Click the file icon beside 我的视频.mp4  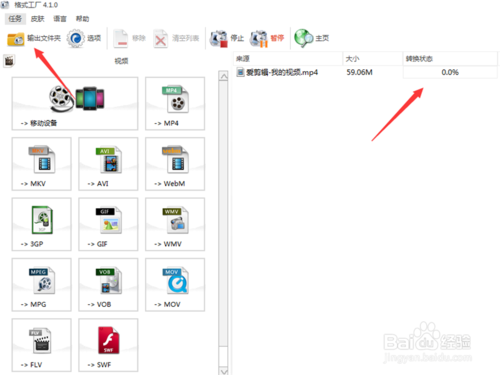pos(240,72)
